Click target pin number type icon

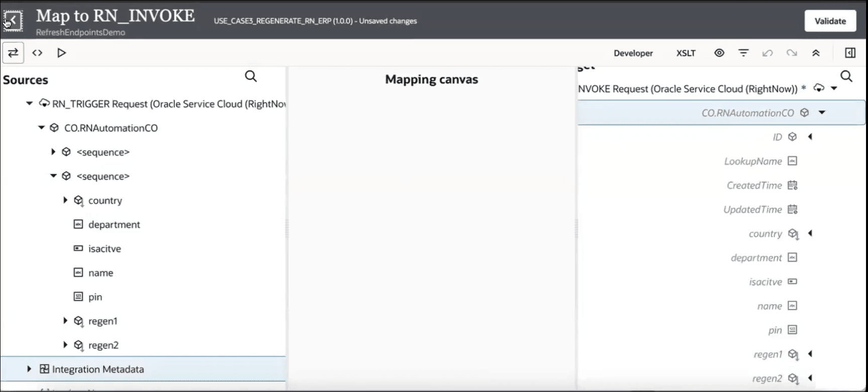[x=793, y=330]
